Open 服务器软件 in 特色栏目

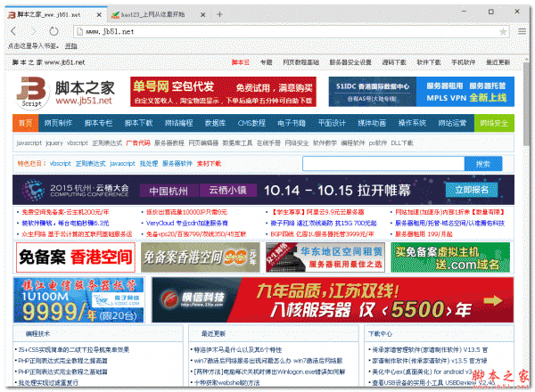click(x=177, y=164)
